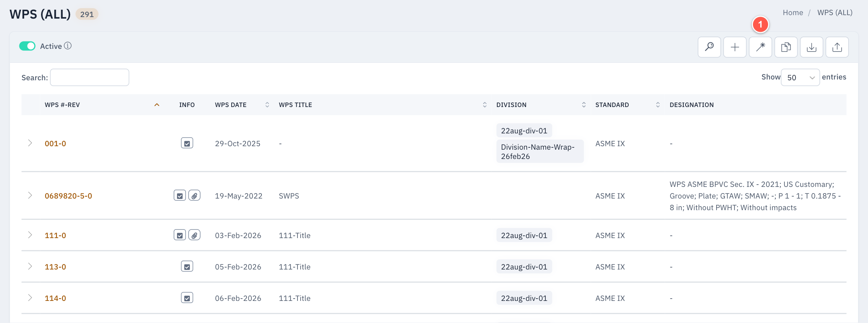Open WPS 001-0 link
The image size is (868, 323).
coord(55,143)
